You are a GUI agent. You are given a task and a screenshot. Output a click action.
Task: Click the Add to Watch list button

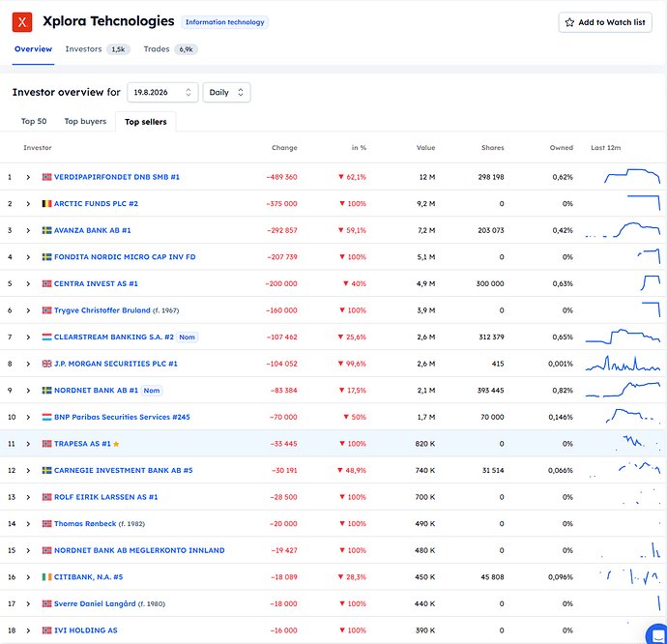(x=605, y=22)
